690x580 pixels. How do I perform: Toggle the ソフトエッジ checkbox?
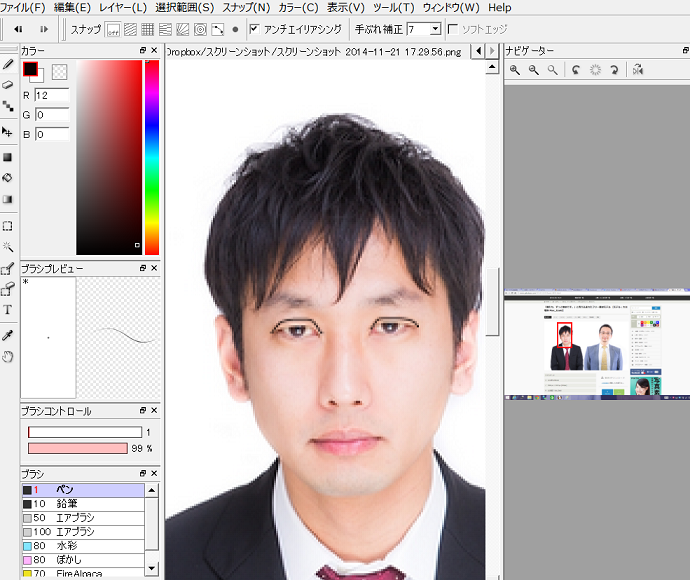click(x=452, y=29)
